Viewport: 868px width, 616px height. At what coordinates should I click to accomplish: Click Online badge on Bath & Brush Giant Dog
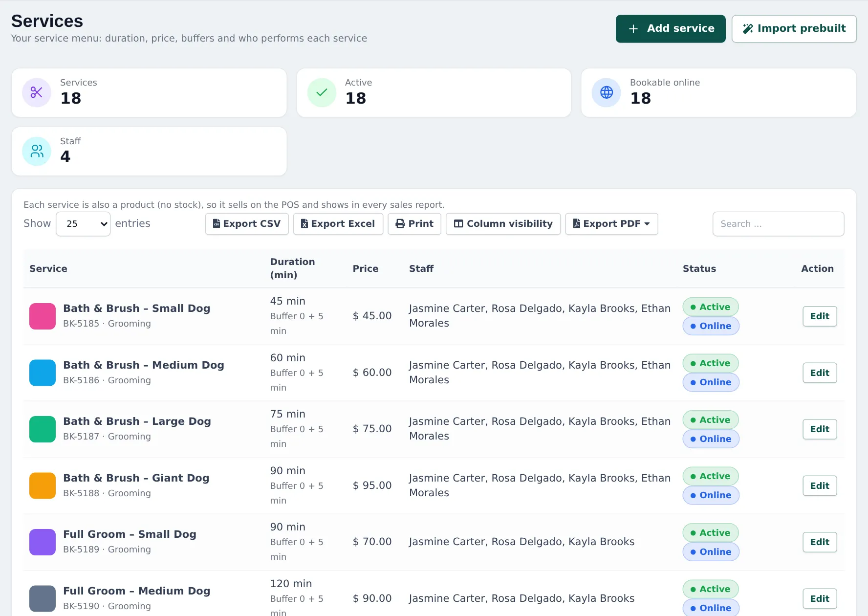(711, 495)
